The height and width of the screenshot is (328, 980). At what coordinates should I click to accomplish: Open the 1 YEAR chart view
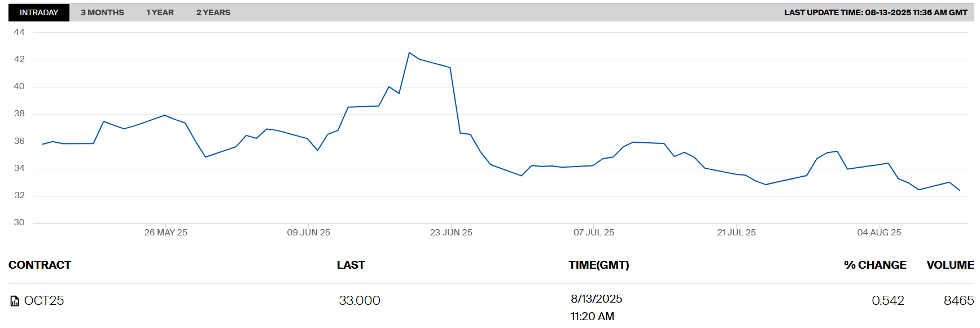[160, 12]
